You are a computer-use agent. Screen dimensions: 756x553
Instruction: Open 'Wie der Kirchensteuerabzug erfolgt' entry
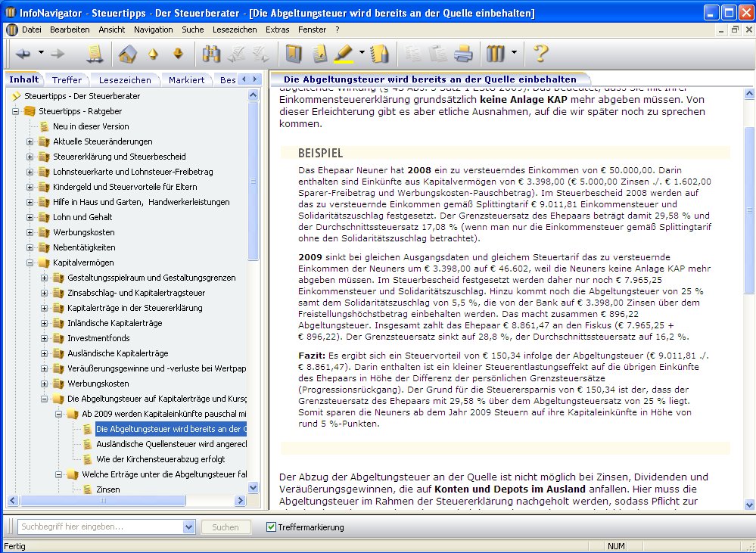tap(160, 459)
